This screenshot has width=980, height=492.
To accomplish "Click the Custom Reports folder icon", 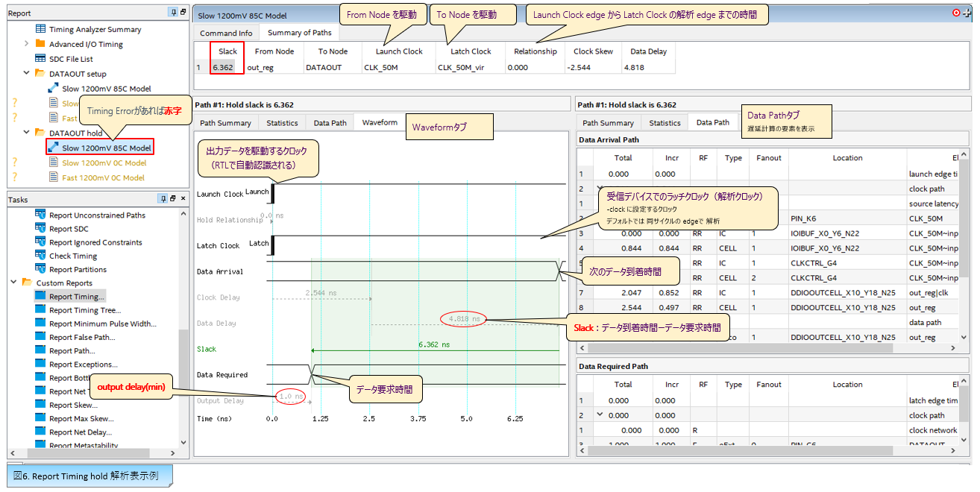I will (27, 283).
